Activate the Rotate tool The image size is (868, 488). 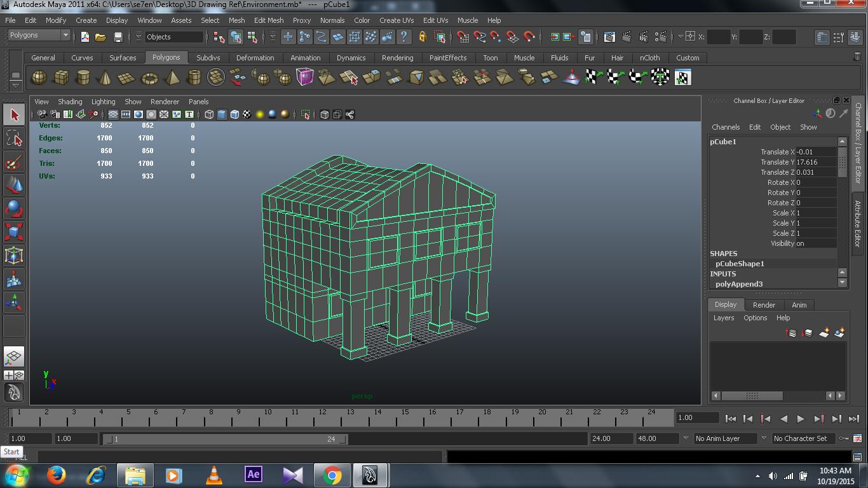pos(14,208)
